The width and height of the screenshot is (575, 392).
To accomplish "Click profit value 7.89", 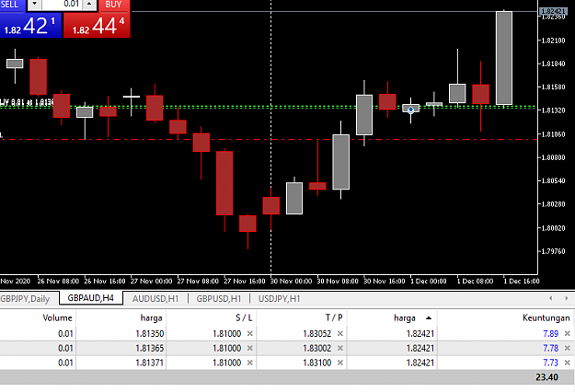I will pyautogui.click(x=550, y=334).
